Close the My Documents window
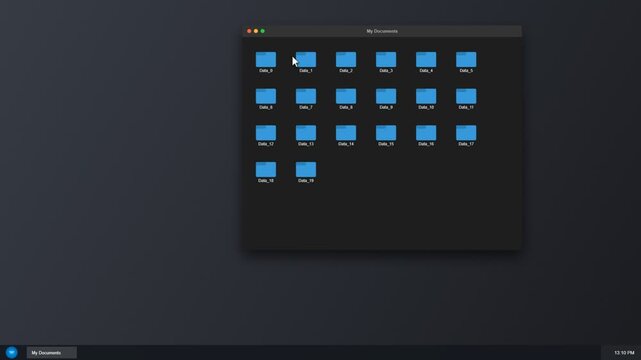Image resolution: width=641 pixels, height=360 pixels. [x=249, y=31]
